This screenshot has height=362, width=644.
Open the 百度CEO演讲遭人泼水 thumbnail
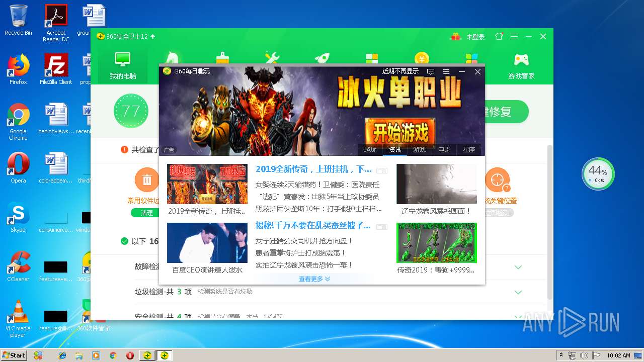[207, 243]
